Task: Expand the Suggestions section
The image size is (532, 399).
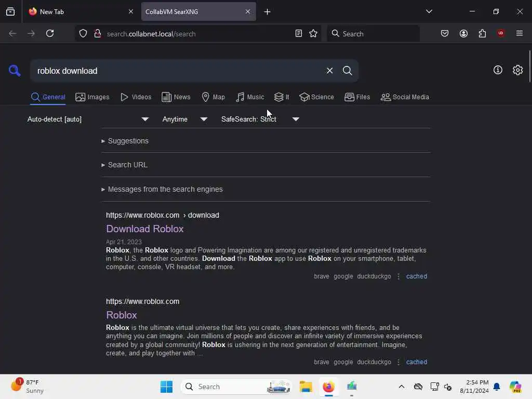Action: tap(125, 141)
